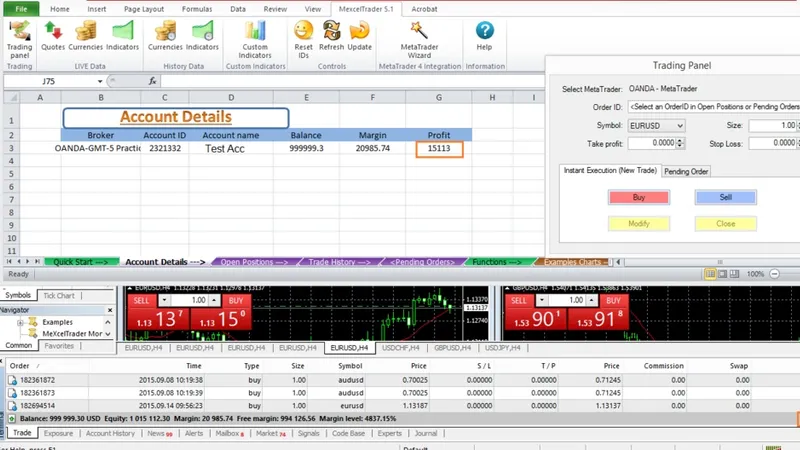Switch to the Home ribbon tab
Screen dimensions: 800x450
(60, 9)
